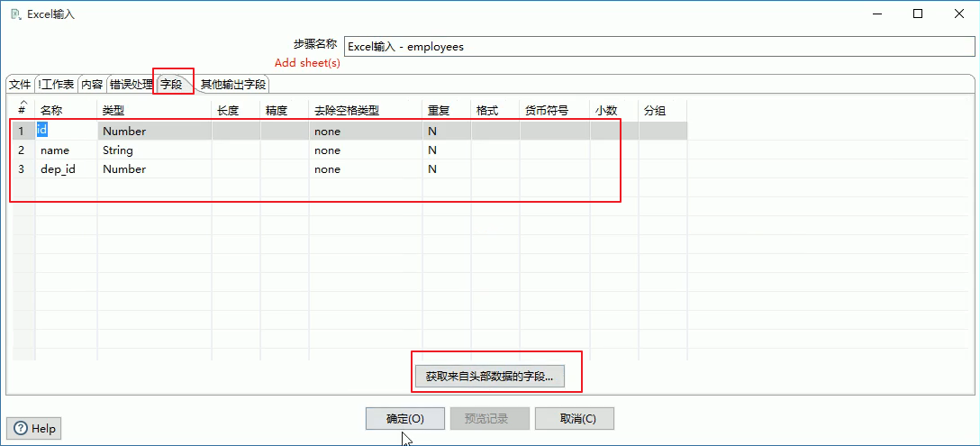Click into the 步骤名称 input field
This screenshot has width=980, height=446.
tap(658, 46)
